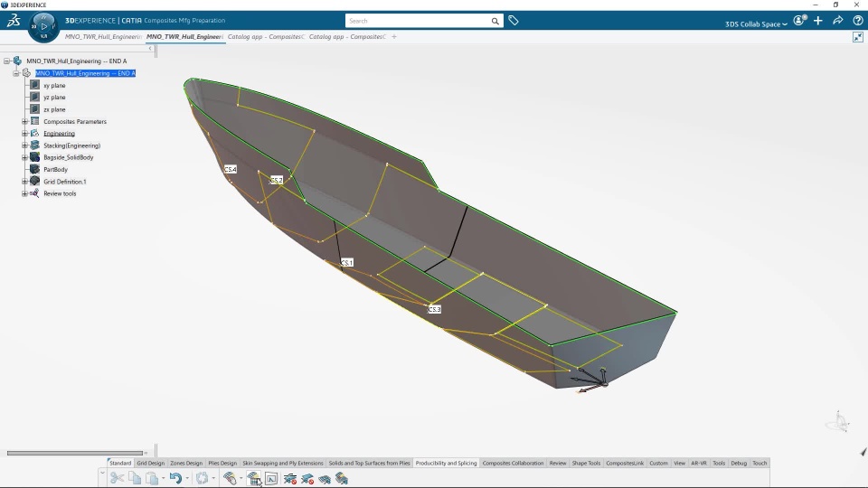Click the first plies icon with red stop mark
Viewport: 868px width, 488px height.
(x=290, y=479)
